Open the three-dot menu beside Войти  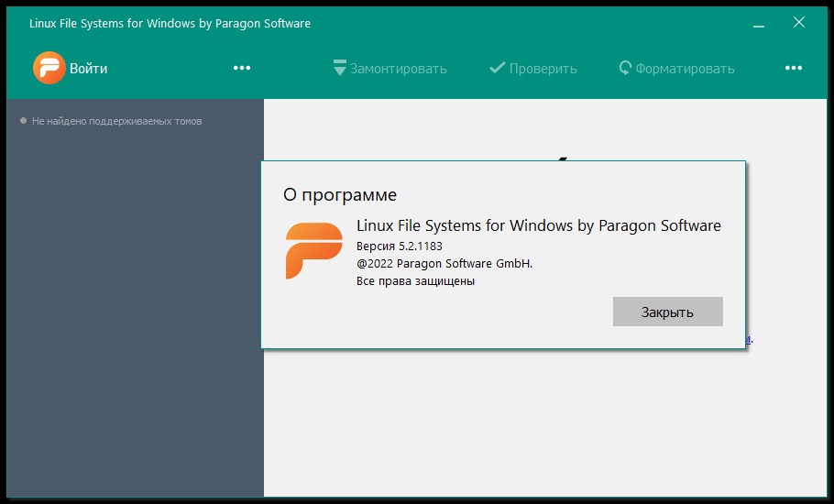pyautogui.click(x=241, y=68)
